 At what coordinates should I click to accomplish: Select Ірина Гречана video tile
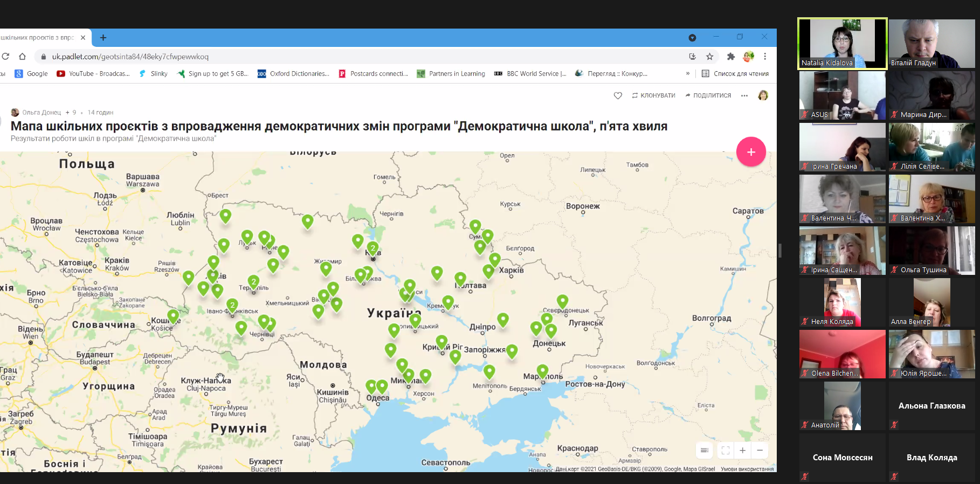coord(843,147)
